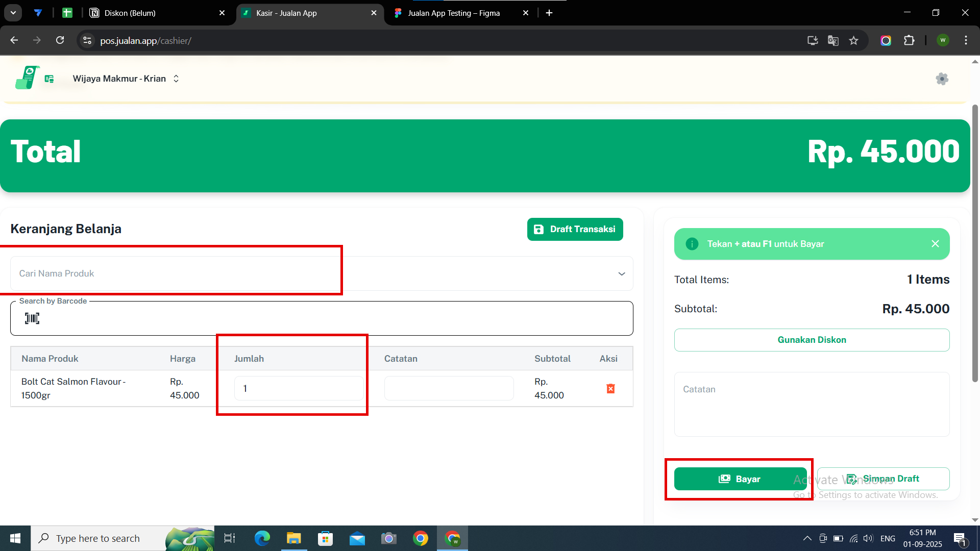Click the barcode scanner icon
Image resolution: width=980 pixels, height=551 pixels.
click(x=32, y=319)
